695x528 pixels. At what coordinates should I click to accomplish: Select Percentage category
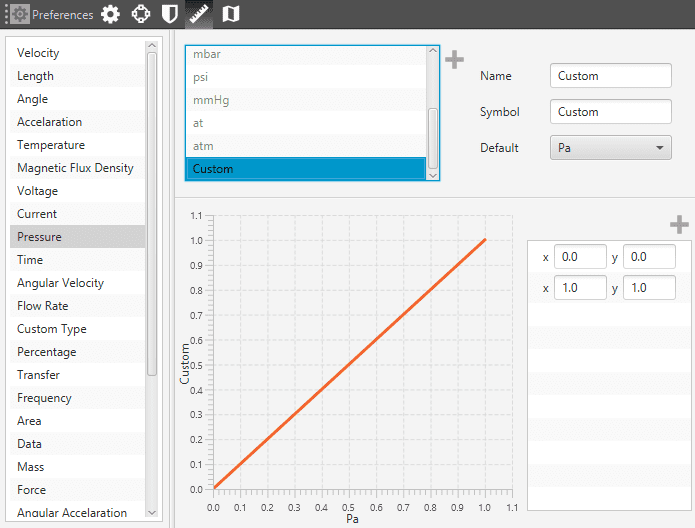click(78, 352)
